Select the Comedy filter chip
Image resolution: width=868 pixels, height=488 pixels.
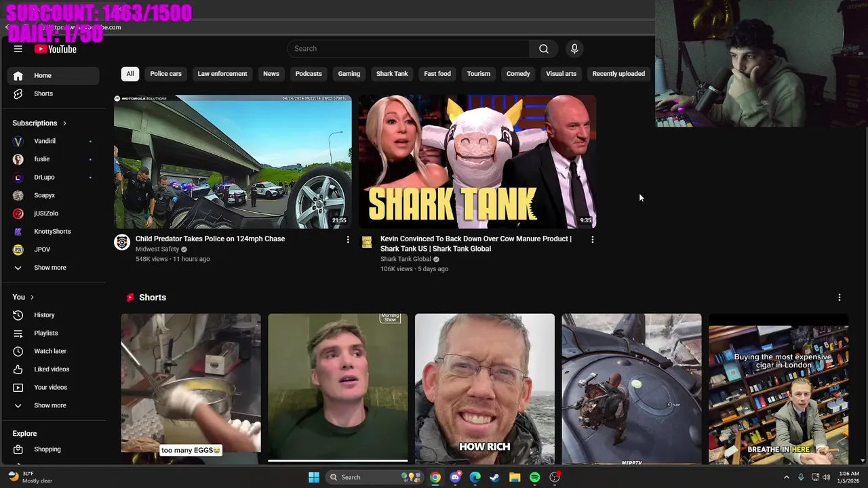coord(518,74)
